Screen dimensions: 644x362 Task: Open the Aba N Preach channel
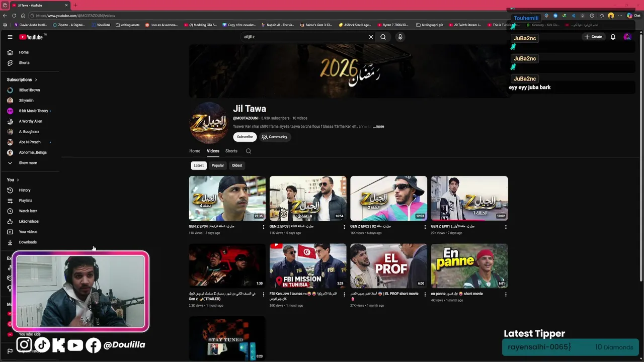[30, 142]
